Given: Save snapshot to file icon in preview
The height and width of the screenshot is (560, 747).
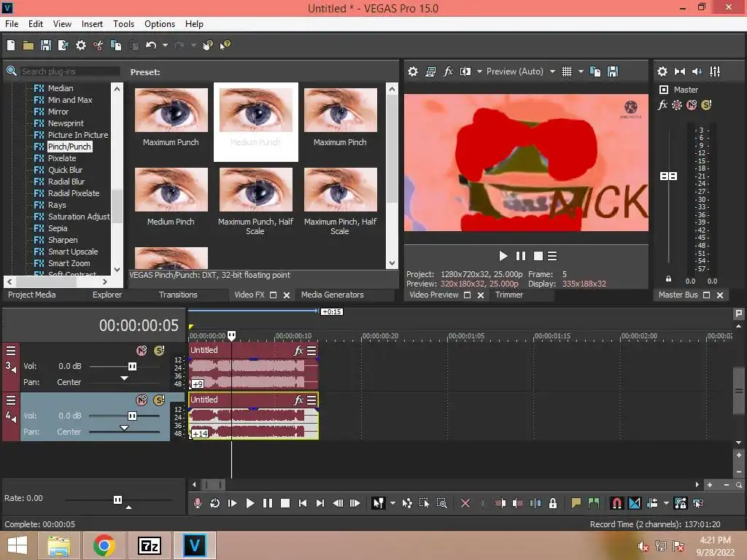Looking at the screenshot, I should tap(613, 71).
